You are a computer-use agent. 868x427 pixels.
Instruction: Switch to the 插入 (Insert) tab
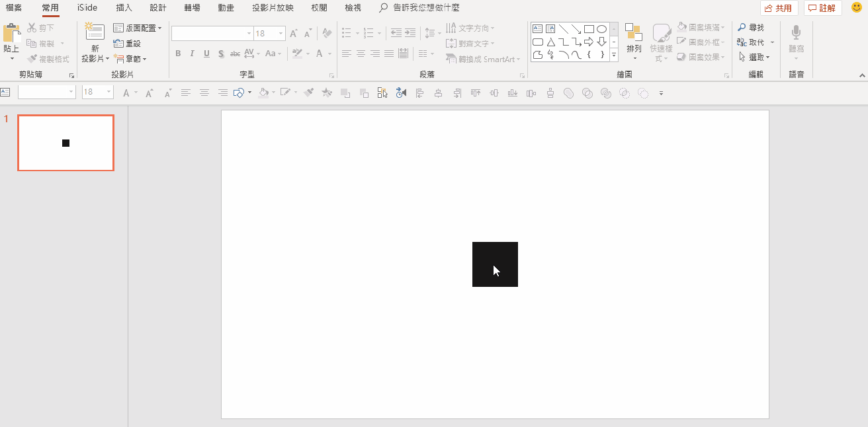(124, 8)
